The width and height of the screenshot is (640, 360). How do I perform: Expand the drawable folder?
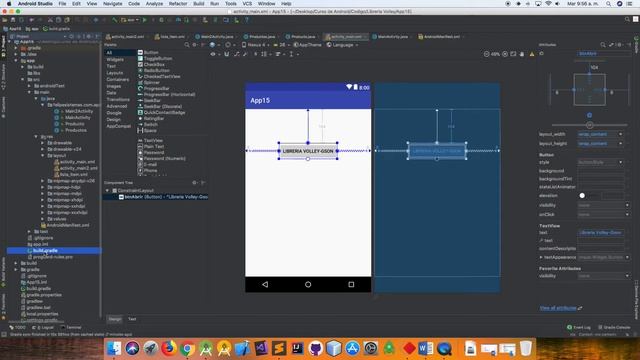(42, 143)
